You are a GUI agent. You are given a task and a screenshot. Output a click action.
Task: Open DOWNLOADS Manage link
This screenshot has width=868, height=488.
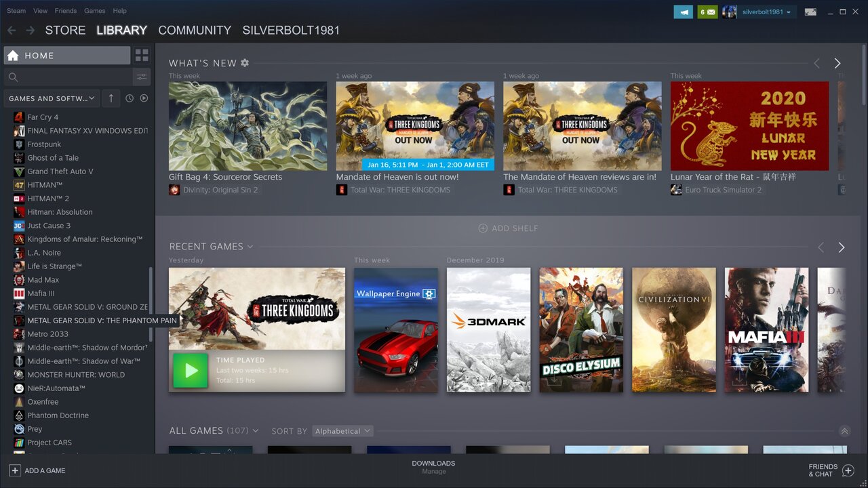(x=433, y=467)
